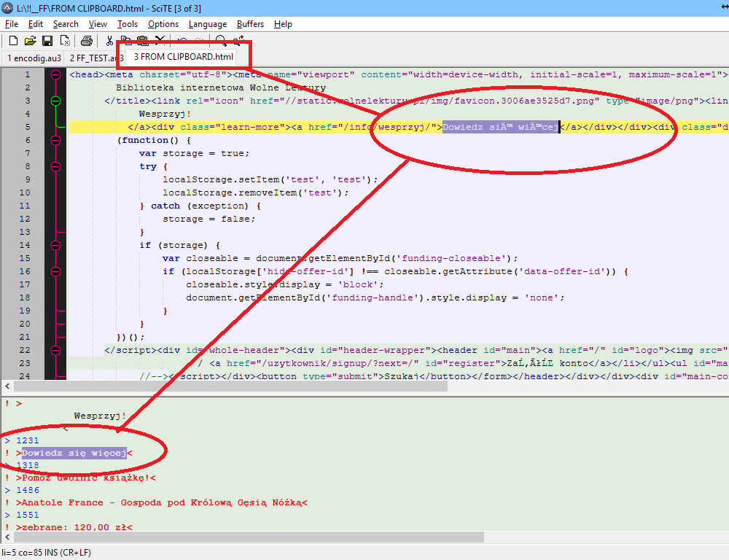Click the '1551' output line
The width and height of the screenshot is (729, 560).
pos(28,515)
